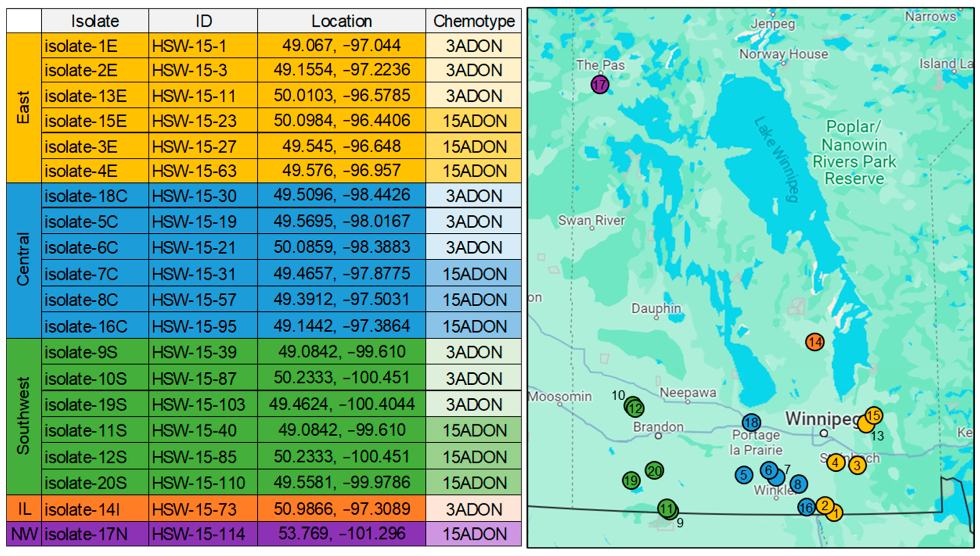
Task: Select green map marker 20
Action: point(654,471)
